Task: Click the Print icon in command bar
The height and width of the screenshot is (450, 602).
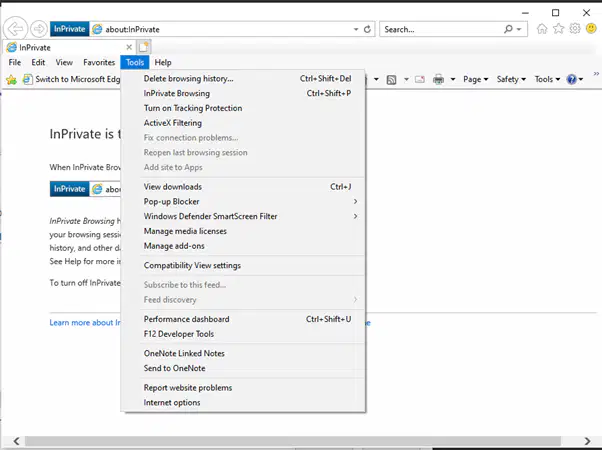Action: click(438, 79)
